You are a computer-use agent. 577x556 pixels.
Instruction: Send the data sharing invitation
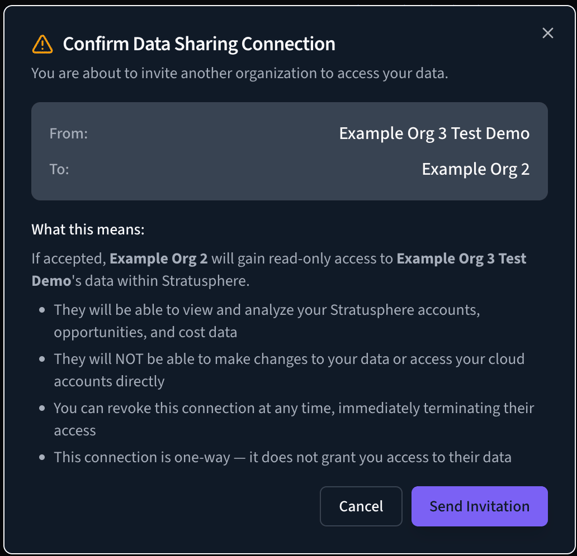click(x=479, y=506)
